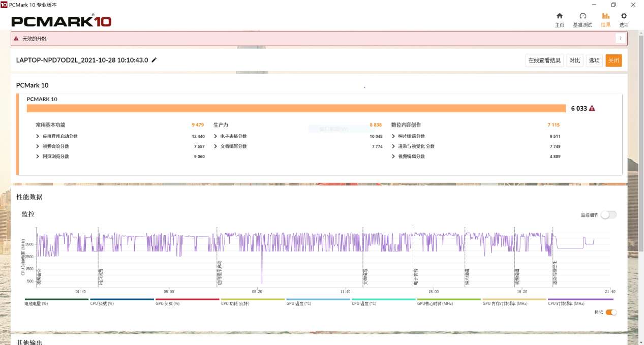The width and height of the screenshot is (644, 345).
Task: Click the warning triangle beside score 6 033
Action: (592, 108)
